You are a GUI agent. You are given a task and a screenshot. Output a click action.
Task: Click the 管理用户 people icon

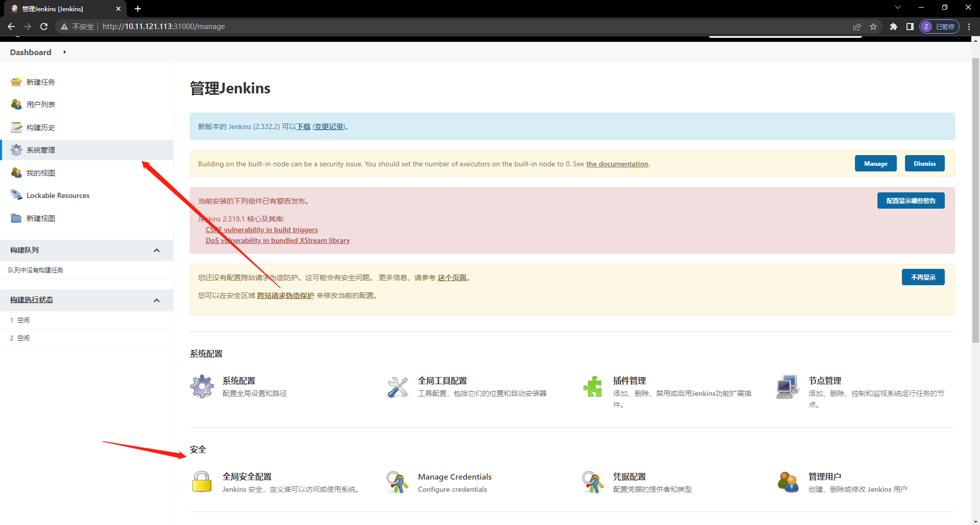pos(788,482)
